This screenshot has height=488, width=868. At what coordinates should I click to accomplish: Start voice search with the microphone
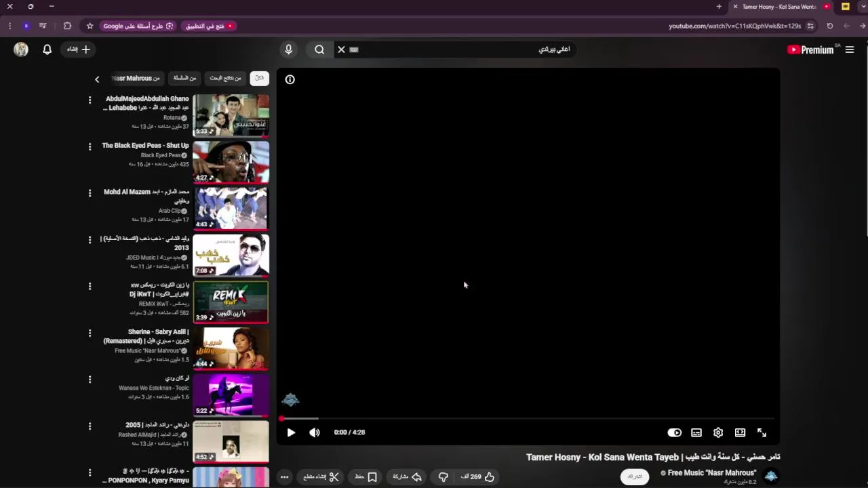coord(288,49)
